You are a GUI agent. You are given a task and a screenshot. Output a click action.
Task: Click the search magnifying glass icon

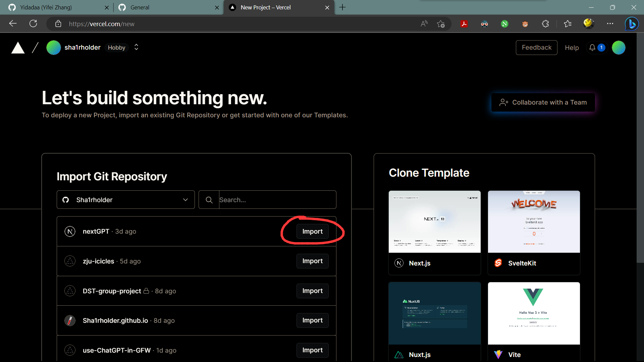(x=209, y=200)
